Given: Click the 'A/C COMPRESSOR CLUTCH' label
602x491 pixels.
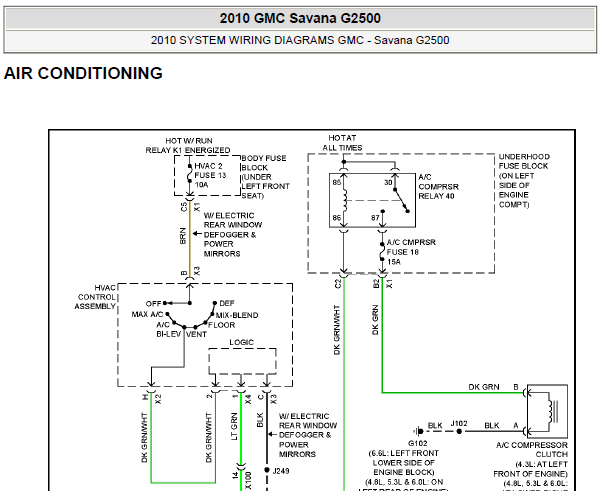Looking at the screenshot, I should [x=532, y=450].
